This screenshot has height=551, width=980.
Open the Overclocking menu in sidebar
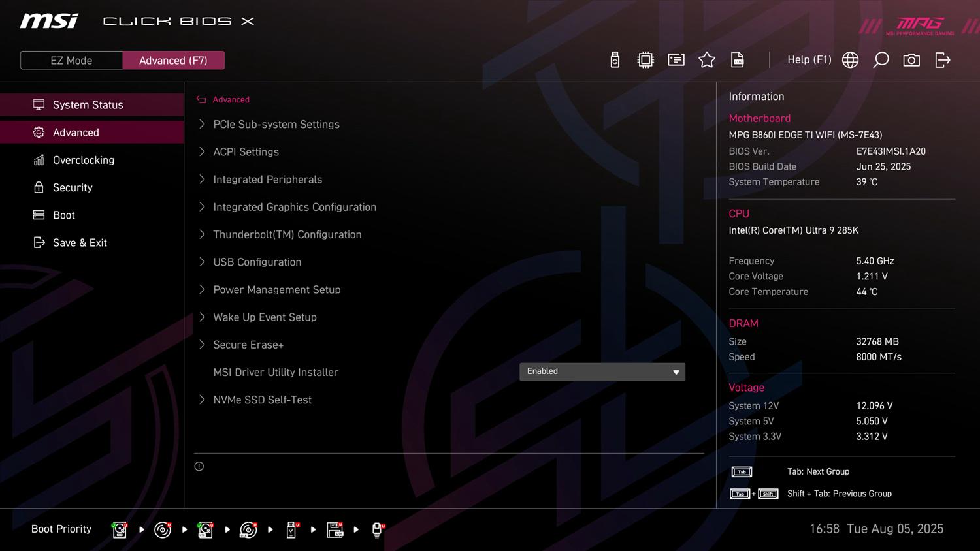click(x=84, y=160)
